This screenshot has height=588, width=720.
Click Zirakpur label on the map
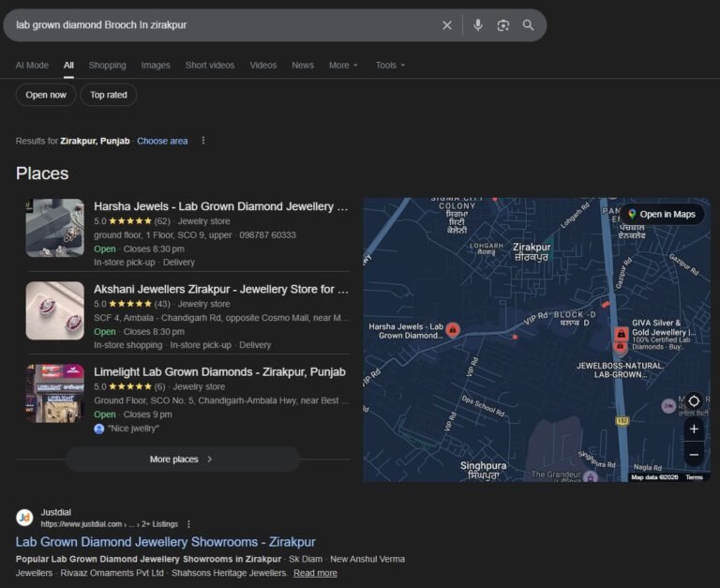(x=532, y=251)
